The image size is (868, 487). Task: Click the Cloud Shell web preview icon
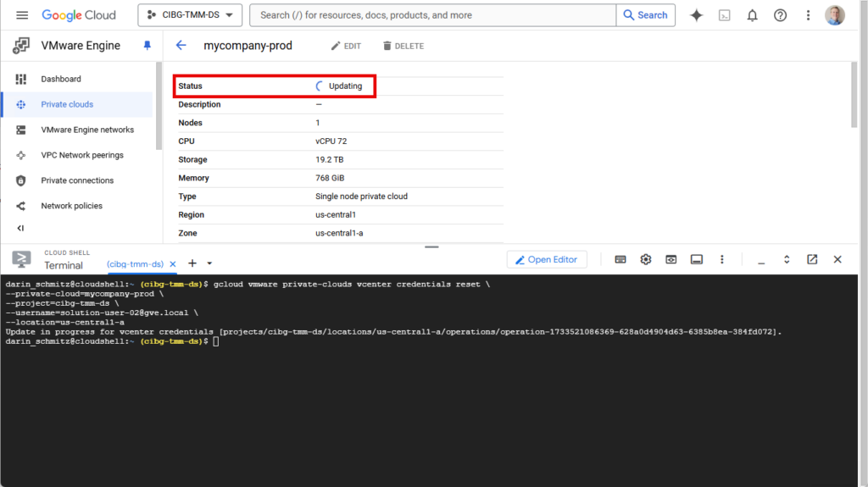671,259
